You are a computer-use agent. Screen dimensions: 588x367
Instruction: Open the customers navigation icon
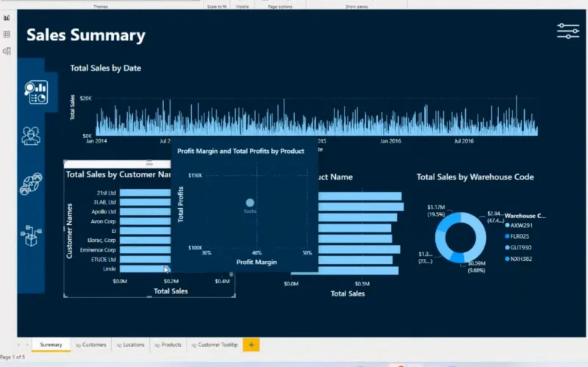(x=31, y=136)
